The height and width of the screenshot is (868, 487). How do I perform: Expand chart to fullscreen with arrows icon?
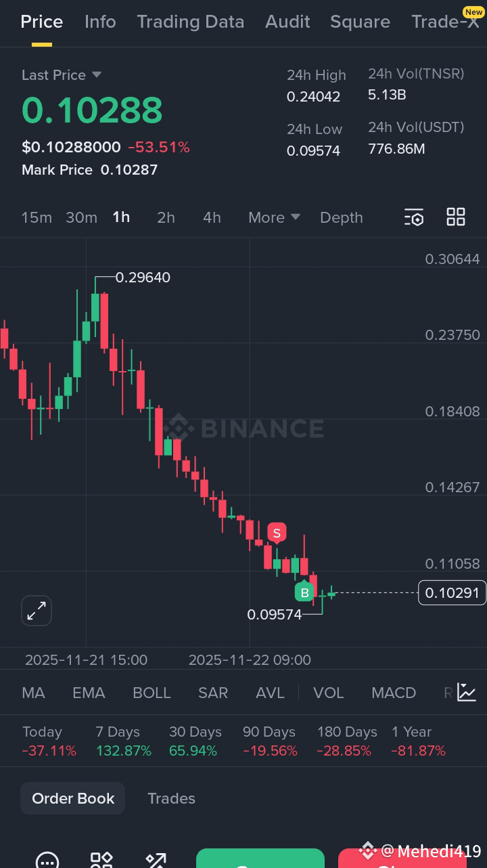37,611
